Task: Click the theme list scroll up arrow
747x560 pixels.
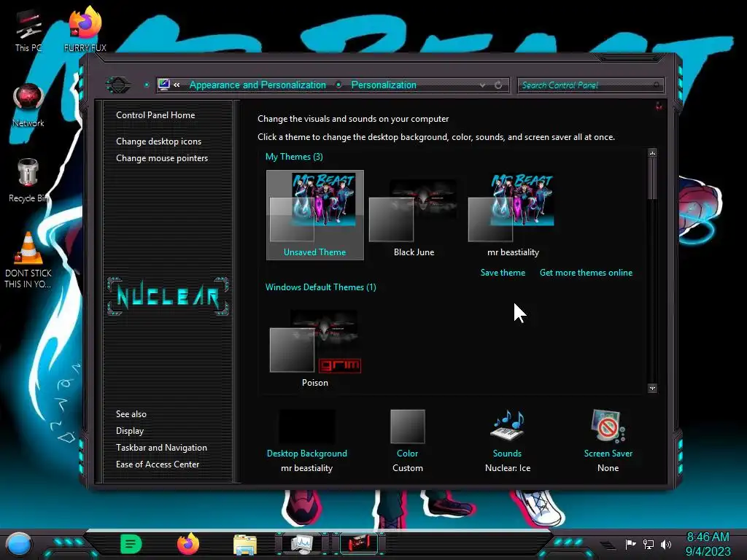Action: pos(652,153)
